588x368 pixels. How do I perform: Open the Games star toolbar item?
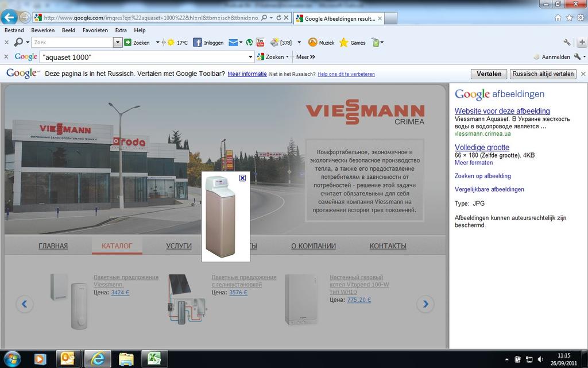[352, 43]
